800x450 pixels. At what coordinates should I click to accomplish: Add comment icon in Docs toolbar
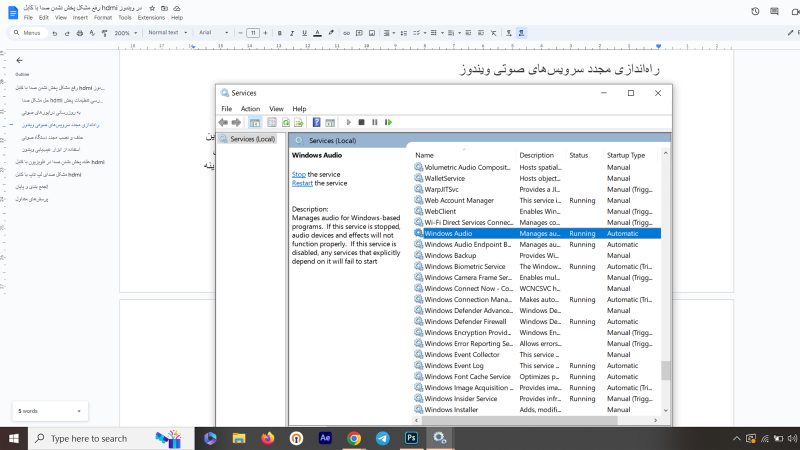pos(359,33)
